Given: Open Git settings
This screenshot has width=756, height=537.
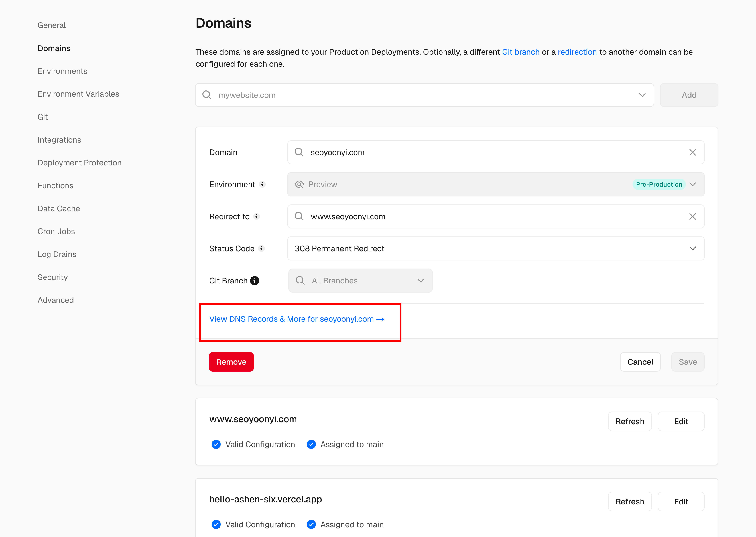Looking at the screenshot, I should click(x=43, y=117).
